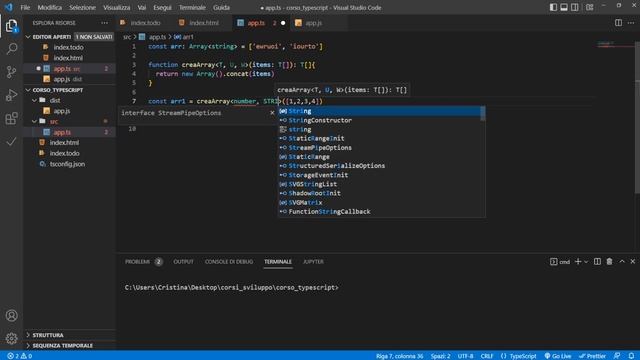Open the new terminal profile dropdown arrow
This screenshot has width=640, height=360.
tap(586, 262)
